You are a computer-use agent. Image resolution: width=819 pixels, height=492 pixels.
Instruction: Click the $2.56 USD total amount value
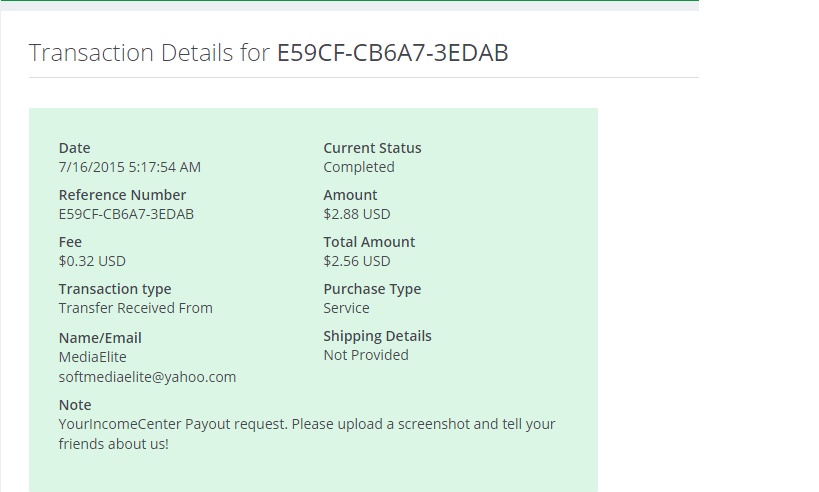point(356,261)
